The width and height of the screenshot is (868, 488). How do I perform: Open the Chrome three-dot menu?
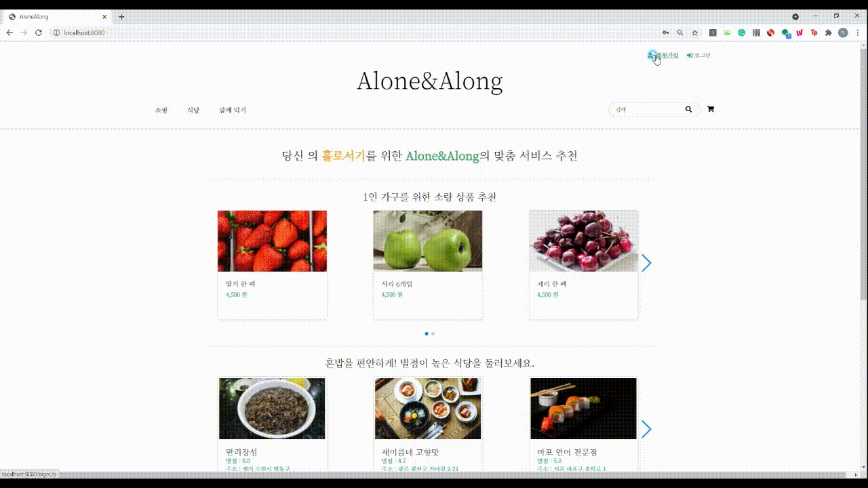pyautogui.click(x=857, y=33)
